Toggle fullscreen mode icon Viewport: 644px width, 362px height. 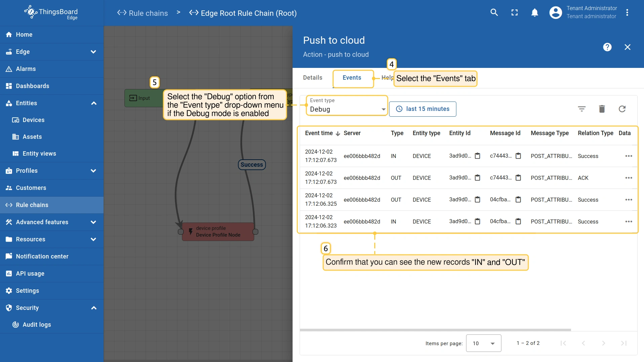coord(515,13)
